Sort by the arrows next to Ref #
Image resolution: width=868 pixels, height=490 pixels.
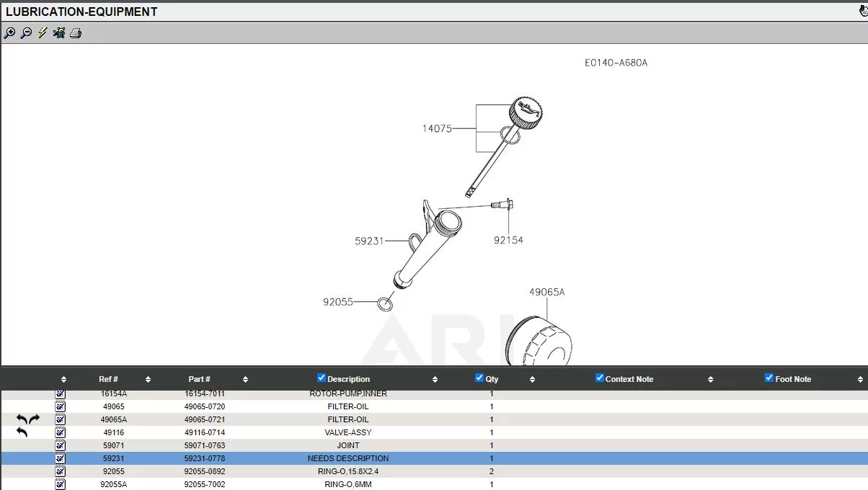(x=148, y=380)
